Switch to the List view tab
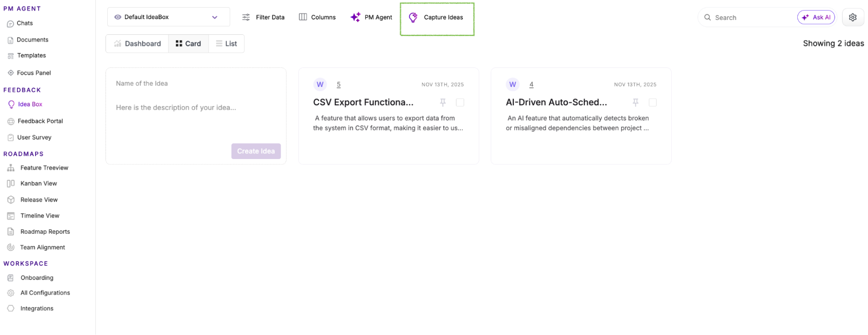 226,44
